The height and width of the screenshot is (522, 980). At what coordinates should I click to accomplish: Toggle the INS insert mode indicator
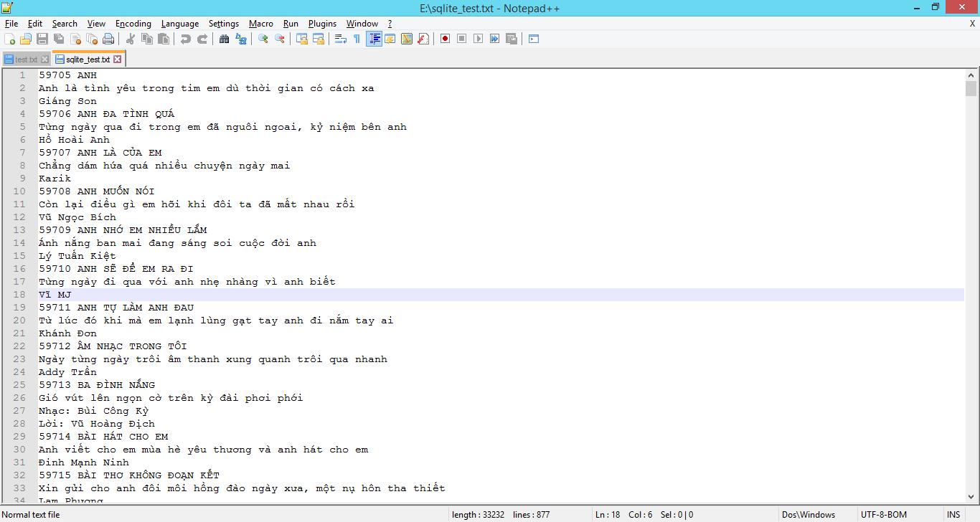click(x=953, y=515)
